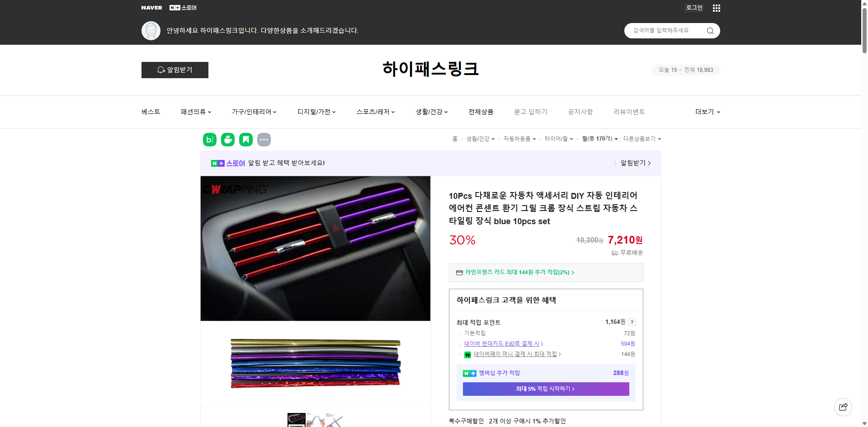Image resolution: width=868 pixels, height=427 pixels.
Task: Open the points help question mark icon
Action: (x=632, y=322)
